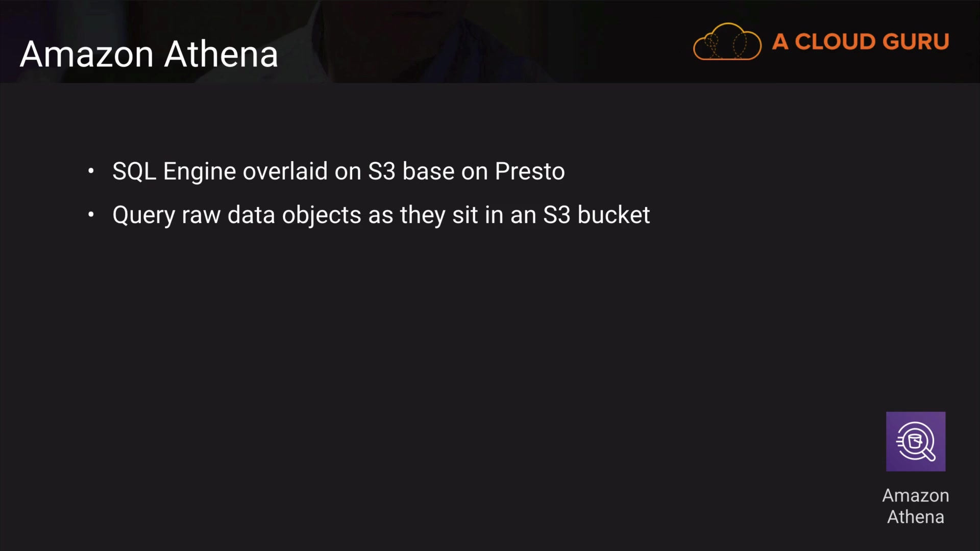The image size is (980, 551).
Task: Click the orange cloud logo icon
Action: pos(727,42)
